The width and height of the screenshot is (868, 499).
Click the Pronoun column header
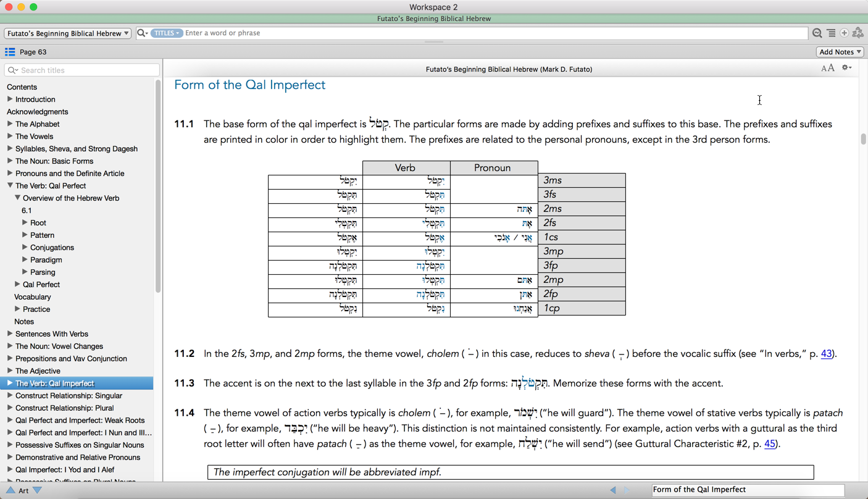493,168
